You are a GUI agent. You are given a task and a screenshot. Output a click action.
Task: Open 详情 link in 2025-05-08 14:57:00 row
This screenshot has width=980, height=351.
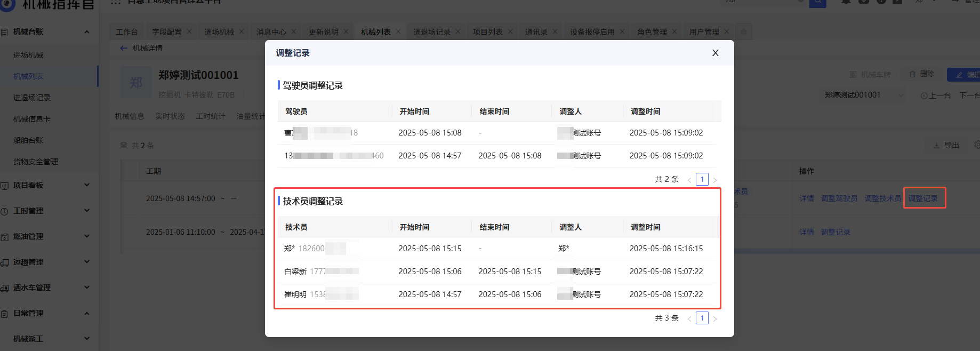(x=807, y=198)
